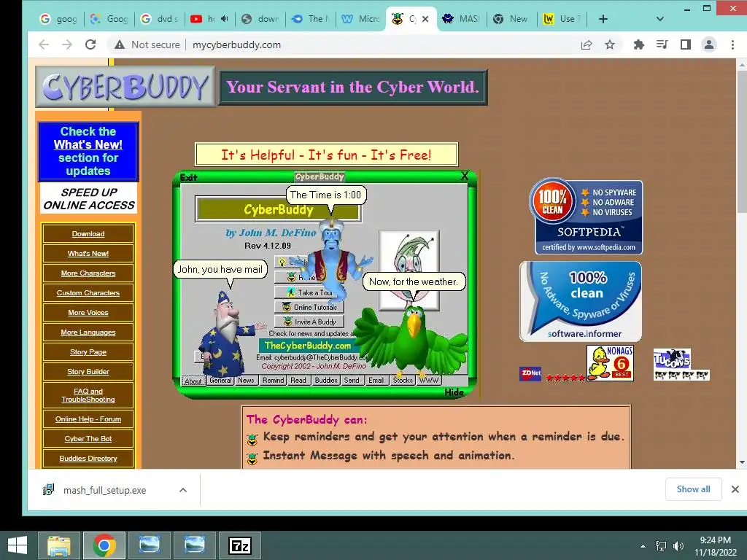This screenshot has width=747, height=560.
Task: Mute the YouTube tab audio icon
Action: pos(225,19)
